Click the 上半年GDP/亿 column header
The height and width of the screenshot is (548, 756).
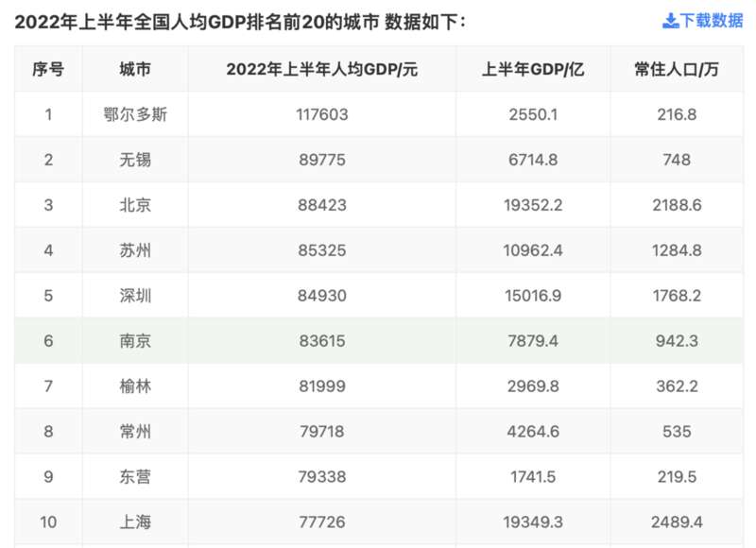pos(533,69)
